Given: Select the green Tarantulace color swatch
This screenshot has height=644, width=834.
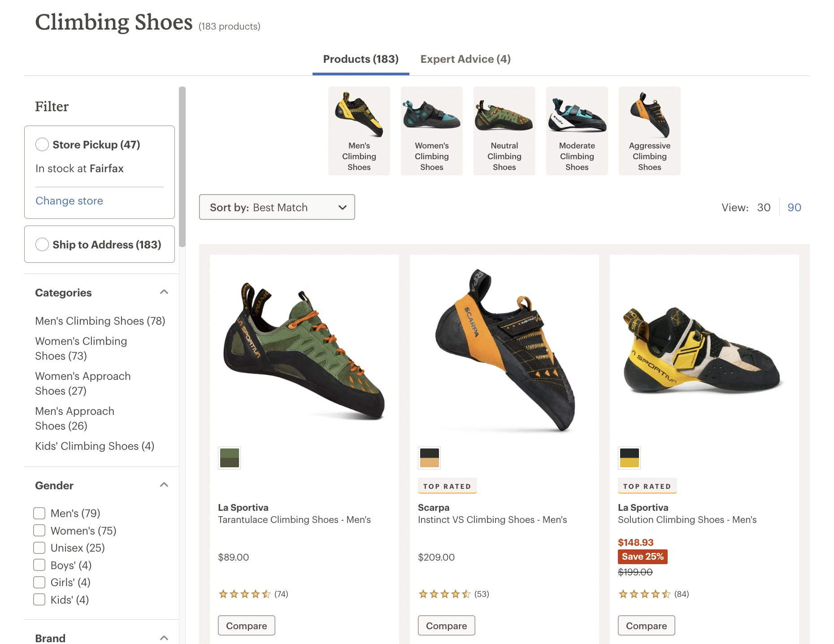Looking at the screenshot, I should [230, 458].
